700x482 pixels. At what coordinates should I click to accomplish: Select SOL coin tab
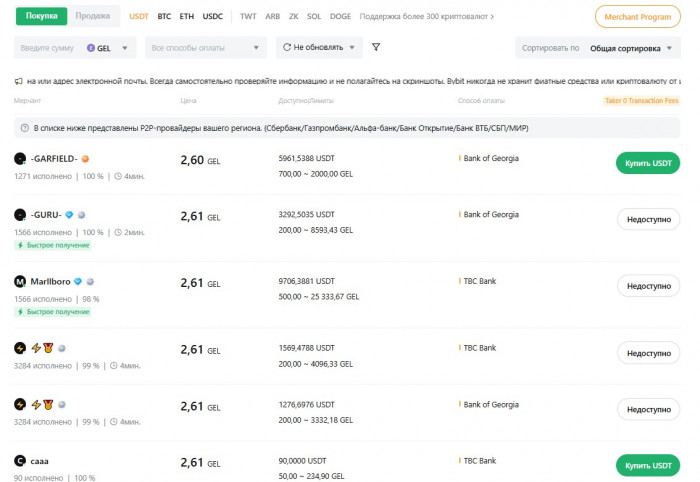point(314,17)
